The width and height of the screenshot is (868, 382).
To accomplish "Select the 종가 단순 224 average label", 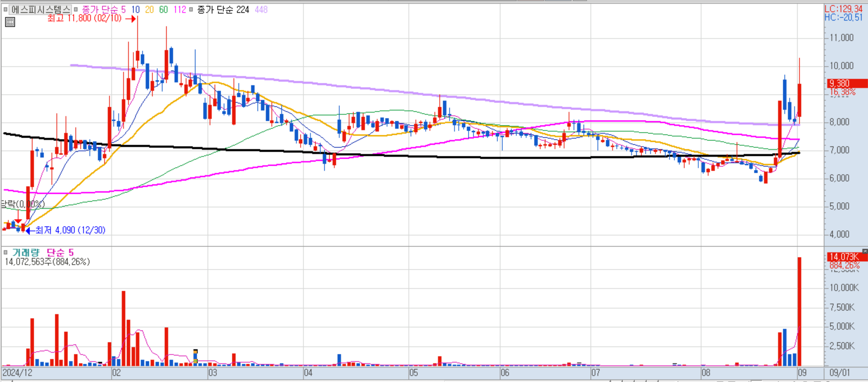I will tap(223, 9).
